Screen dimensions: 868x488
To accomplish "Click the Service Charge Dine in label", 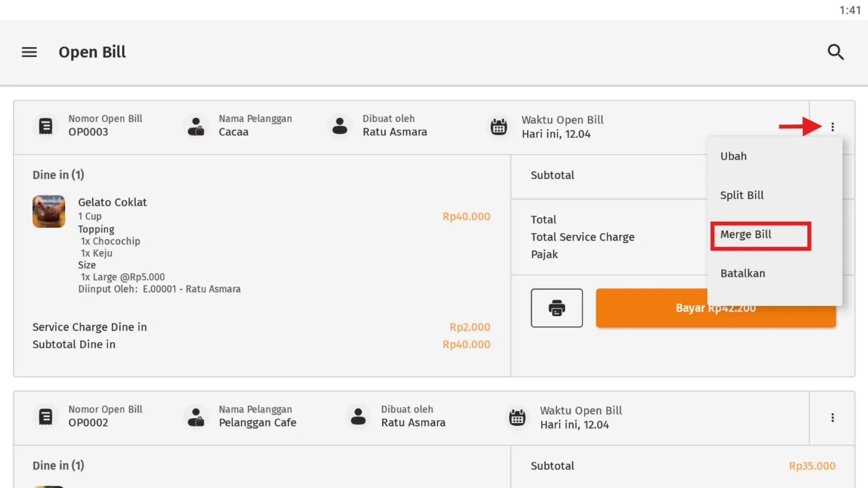I will [89, 327].
